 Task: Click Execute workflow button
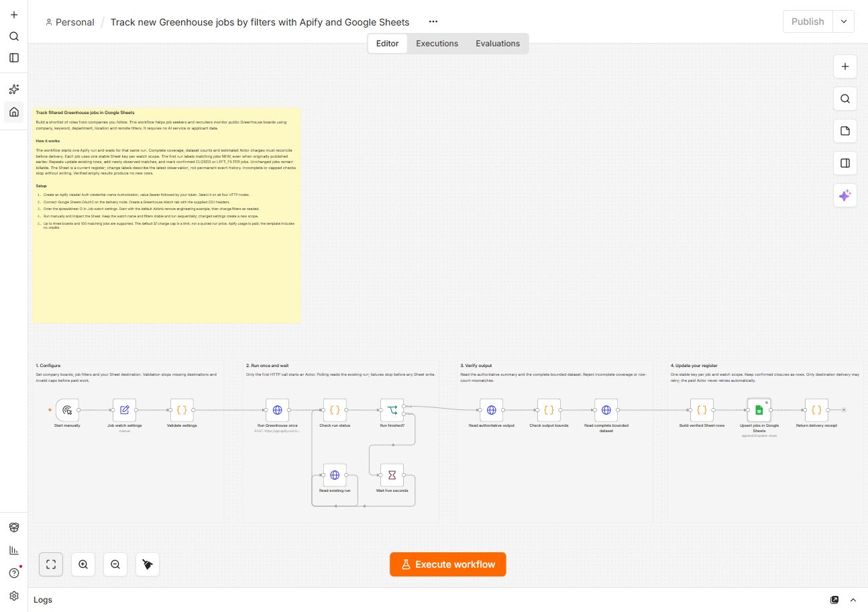[448, 564]
